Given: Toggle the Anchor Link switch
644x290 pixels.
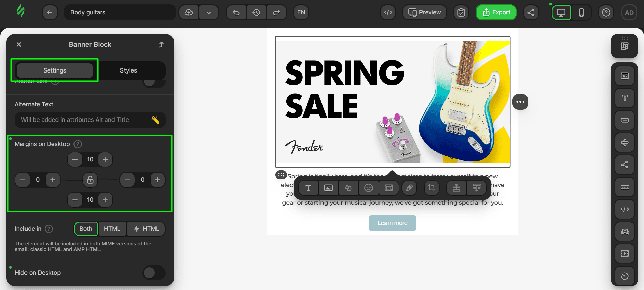Looking at the screenshot, I should [154, 83].
